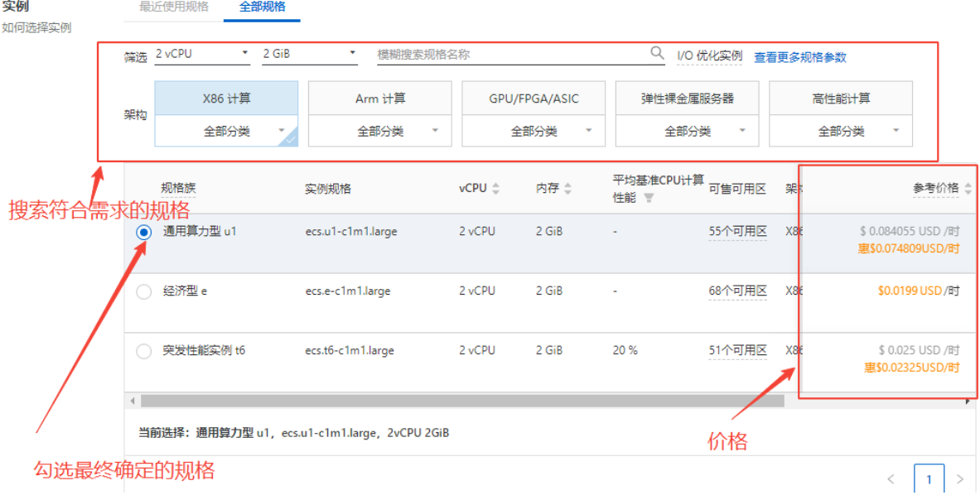Click horizontal scrollbar left arrow
The image size is (980, 500).
(131, 401)
